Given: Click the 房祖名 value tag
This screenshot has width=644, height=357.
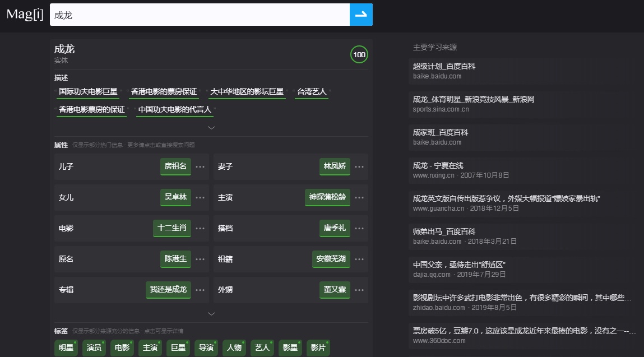Looking at the screenshot, I should click(x=175, y=166).
